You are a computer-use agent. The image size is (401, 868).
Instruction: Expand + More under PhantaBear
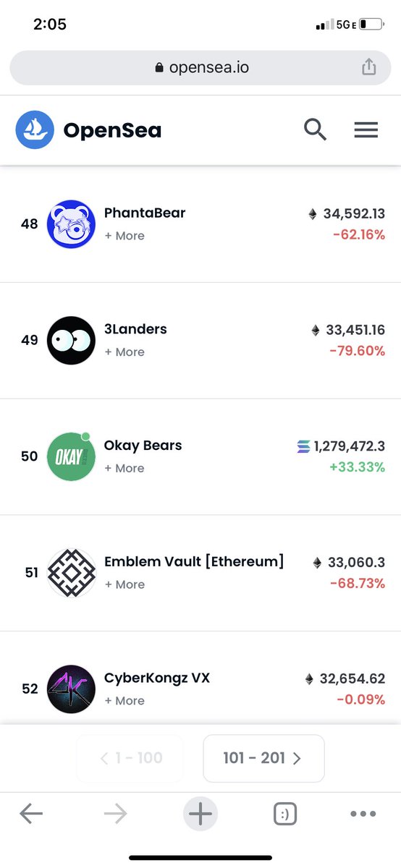point(124,236)
